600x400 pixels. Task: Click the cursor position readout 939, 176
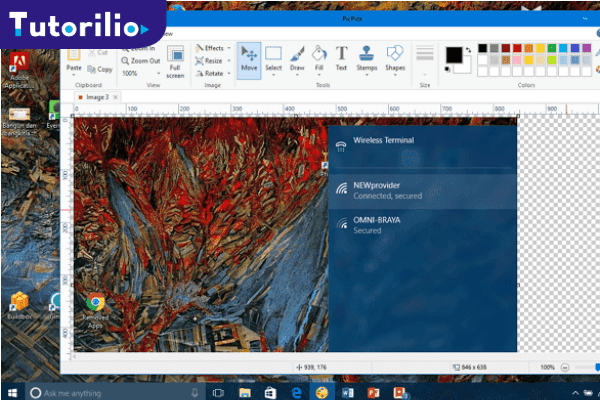click(311, 367)
